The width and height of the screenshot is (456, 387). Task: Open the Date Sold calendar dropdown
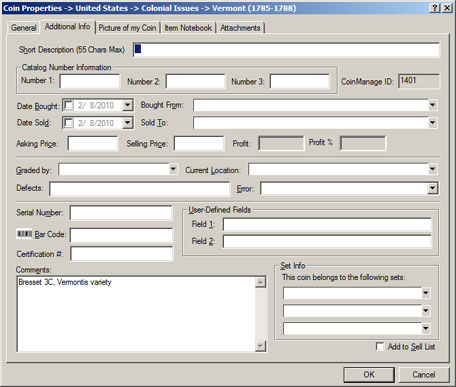tap(127, 123)
